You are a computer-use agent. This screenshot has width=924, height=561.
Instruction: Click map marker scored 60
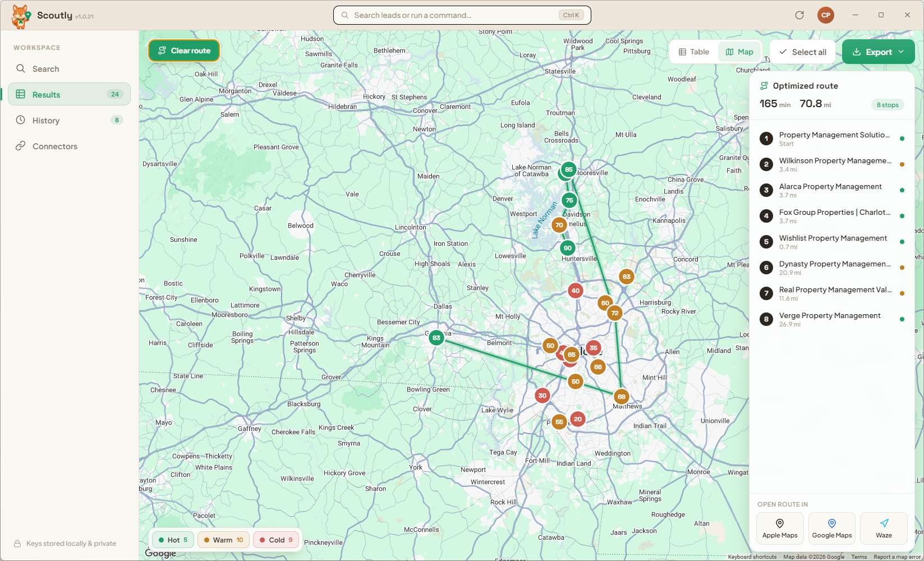pyautogui.click(x=605, y=303)
